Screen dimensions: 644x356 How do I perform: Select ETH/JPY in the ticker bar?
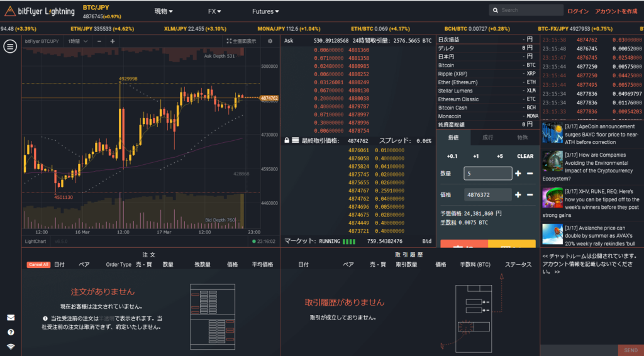(x=103, y=29)
